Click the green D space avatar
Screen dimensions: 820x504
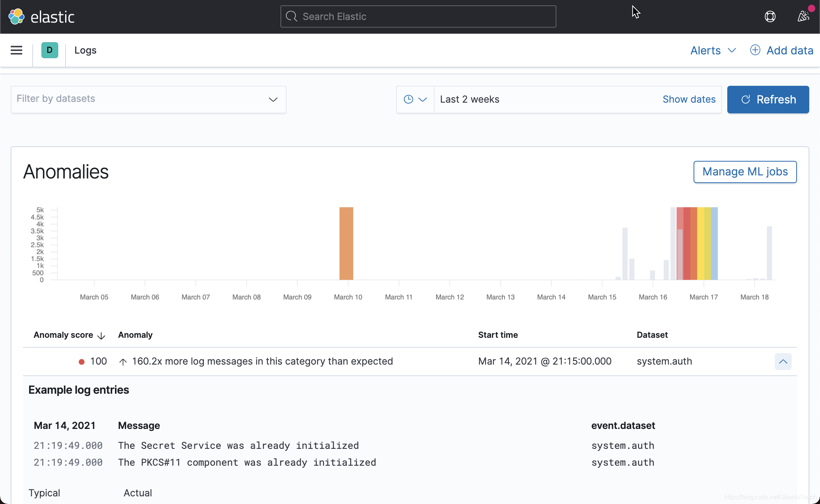49,50
